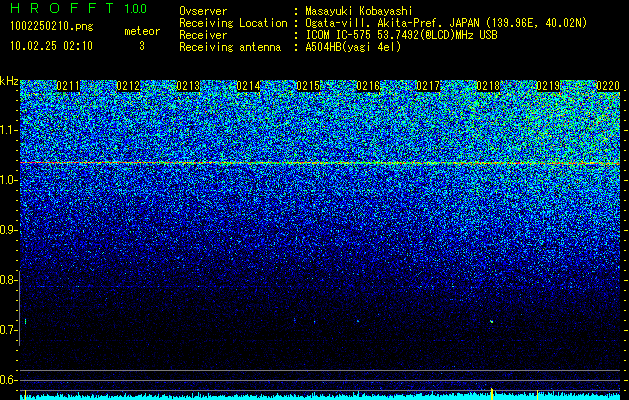629x400 pixels.
Task: Click the date stamp 10.02.25 02:10
Action: pos(51,46)
